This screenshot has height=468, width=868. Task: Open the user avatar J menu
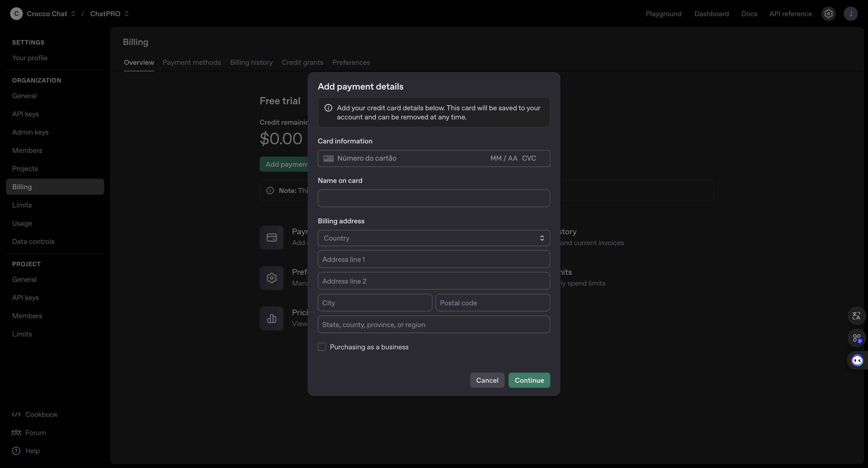click(x=851, y=14)
